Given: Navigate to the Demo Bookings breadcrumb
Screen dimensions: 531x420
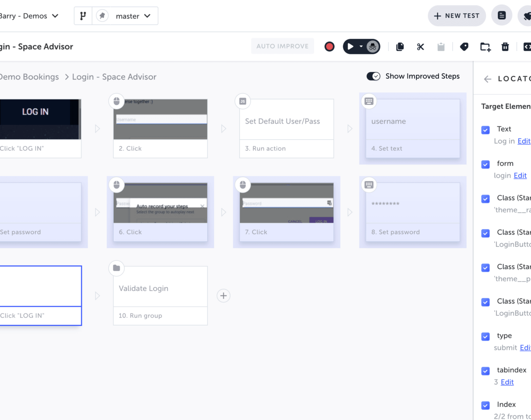Looking at the screenshot, I should [30, 76].
